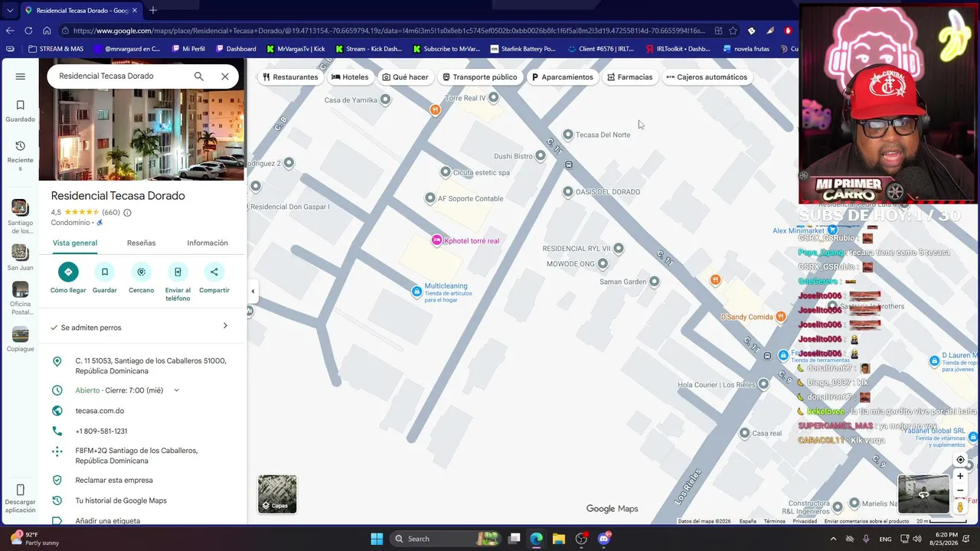Open Guardado saved places in sidebar

(x=21, y=111)
